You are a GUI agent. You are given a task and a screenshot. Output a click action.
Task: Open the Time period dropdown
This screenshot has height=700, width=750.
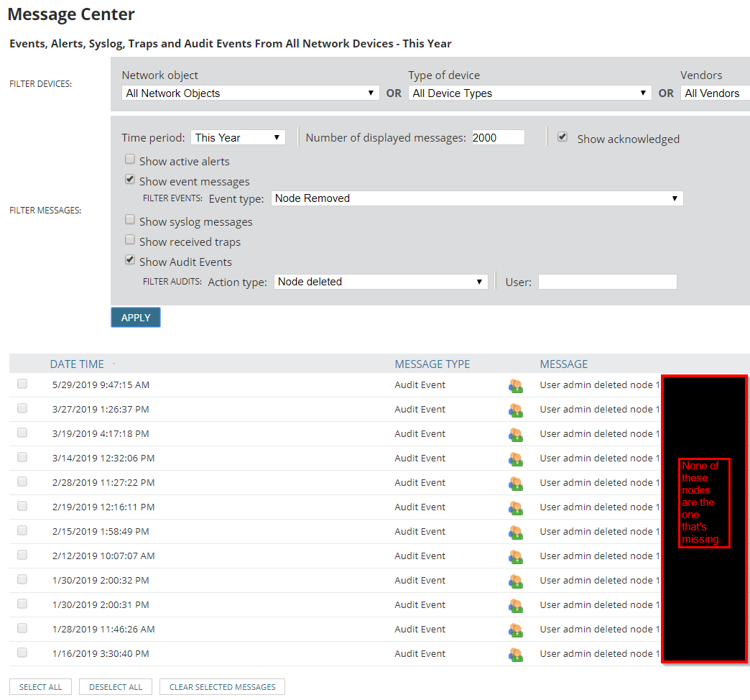click(x=238, y=137)
